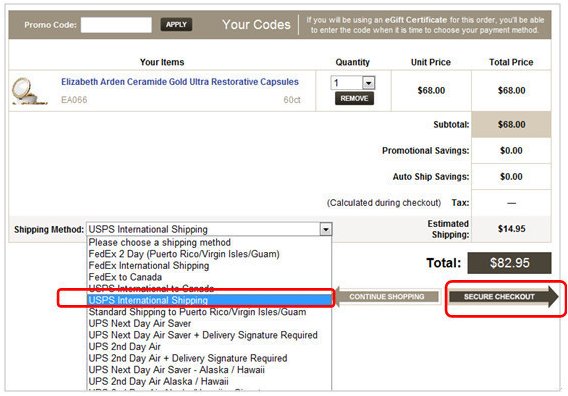Viewport: 568px width, 396px height.
Task: Open the Quantity dropdown arrow
Action: (368, 83)
